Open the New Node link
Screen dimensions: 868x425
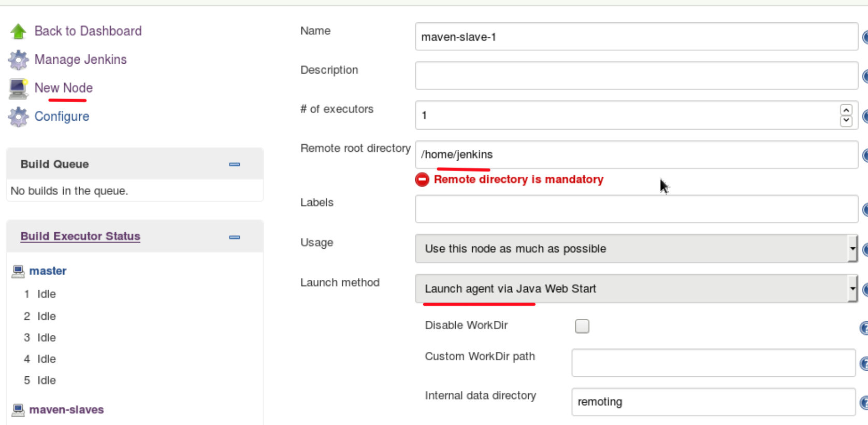(x=64, y=88)
